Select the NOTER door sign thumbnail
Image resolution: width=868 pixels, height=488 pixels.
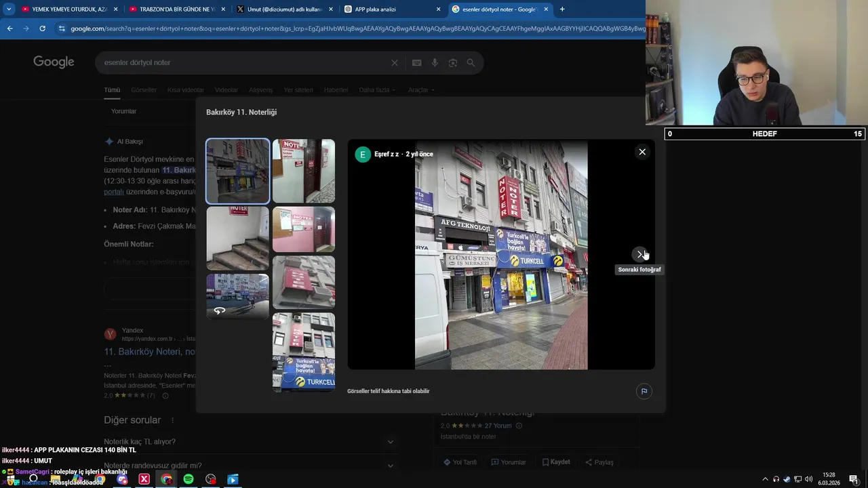[303, 171]
